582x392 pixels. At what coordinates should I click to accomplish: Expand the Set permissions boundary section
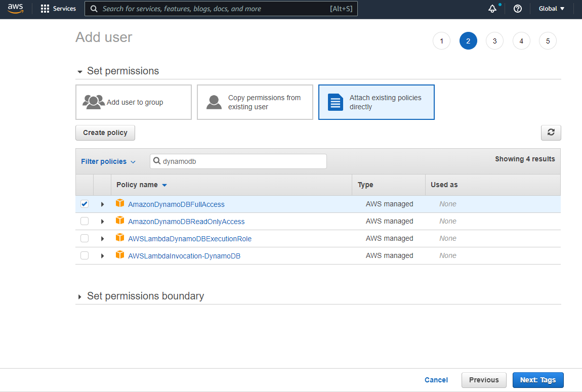(x=79, y=297)
